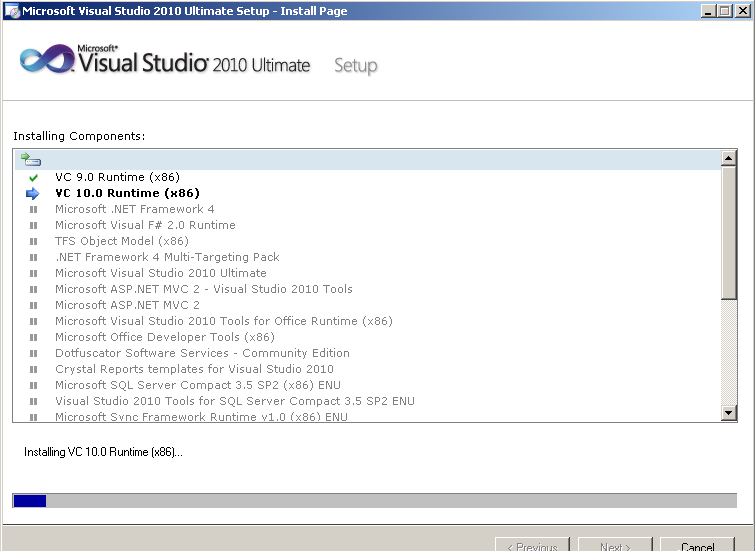Click the green checkmark beside VC 9.0 Runtime
The height and width of the screenshot is (551, 755).
pos(33,178)
